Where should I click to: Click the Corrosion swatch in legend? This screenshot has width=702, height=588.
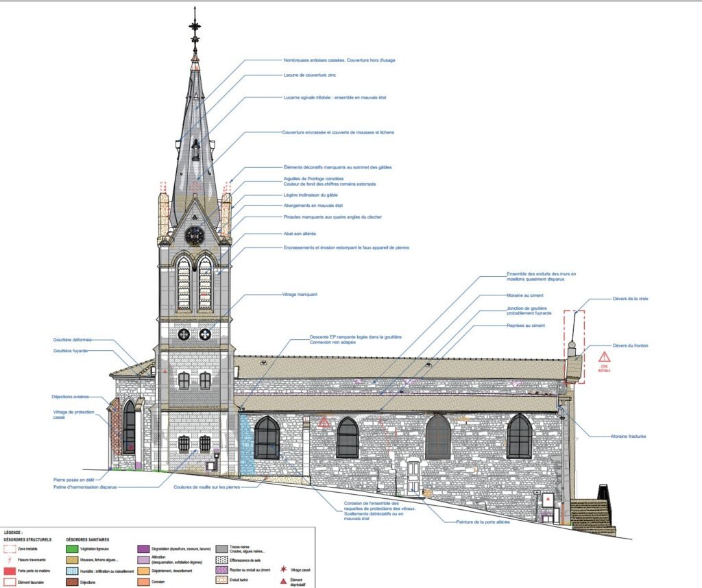(143, 583)
